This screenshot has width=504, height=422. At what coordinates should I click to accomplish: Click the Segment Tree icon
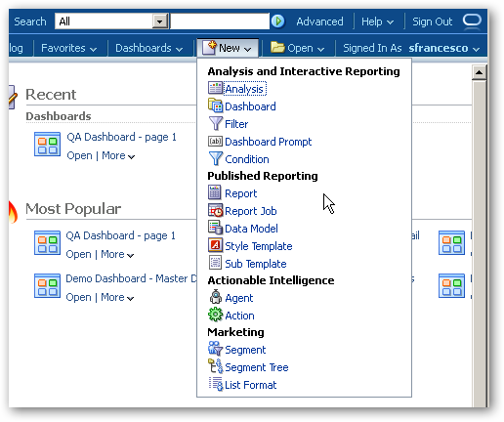pyautogui.click(x=215, y=366)
